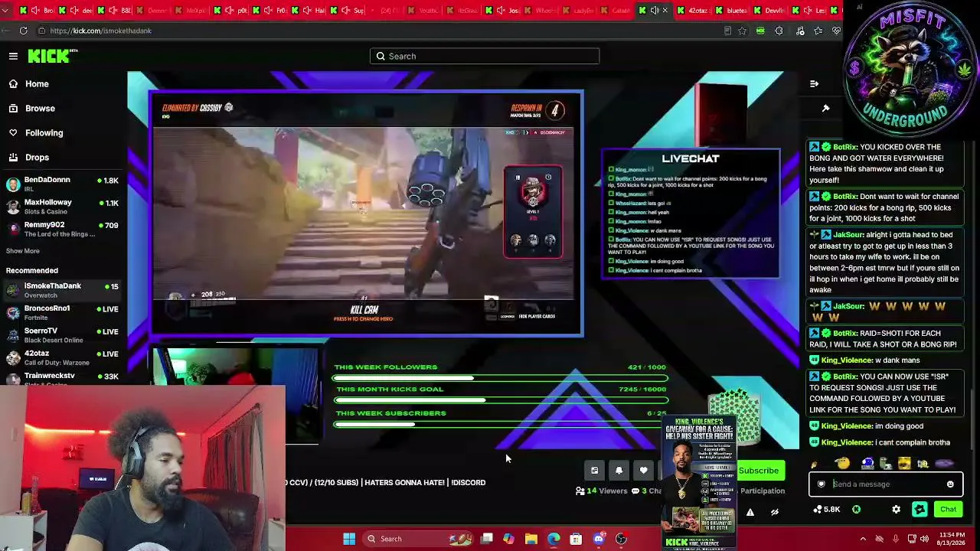Open recommended channel Trainwreckstv

click(63, 378)
